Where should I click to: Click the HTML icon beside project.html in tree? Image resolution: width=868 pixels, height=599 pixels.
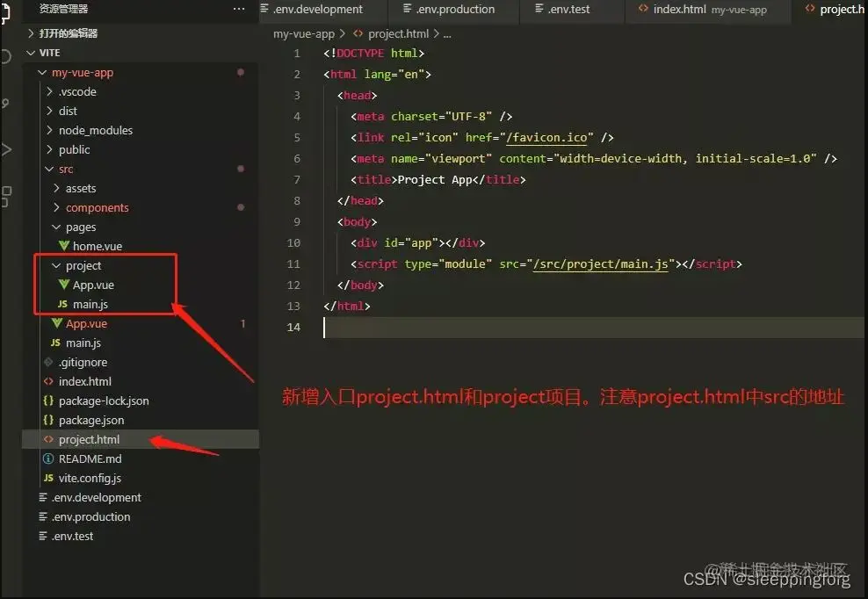(x=48, y=439)
